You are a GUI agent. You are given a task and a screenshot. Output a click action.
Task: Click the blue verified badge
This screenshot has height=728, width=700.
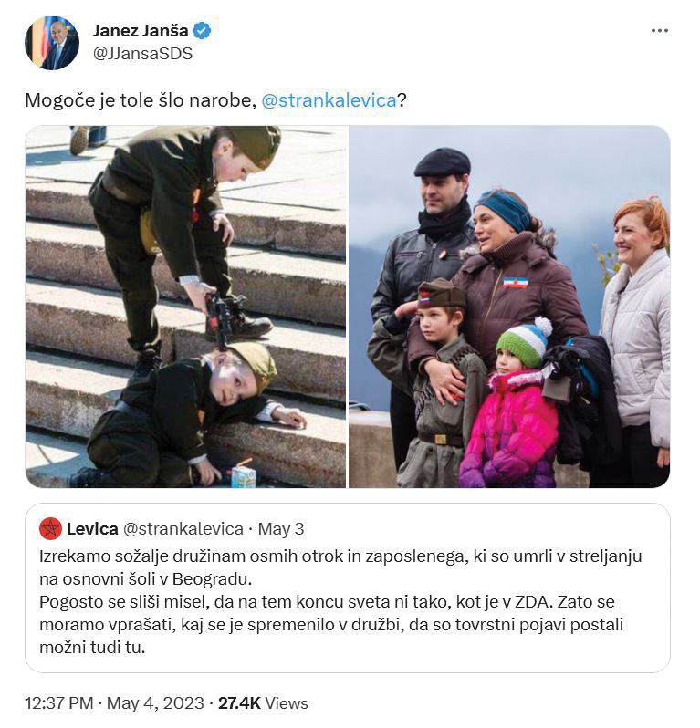tap(203, 31)
